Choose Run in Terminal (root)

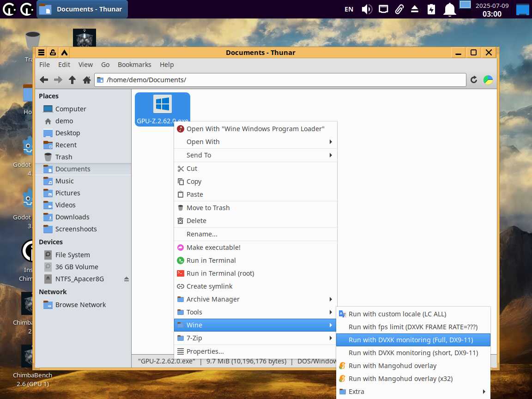(255, 273)
